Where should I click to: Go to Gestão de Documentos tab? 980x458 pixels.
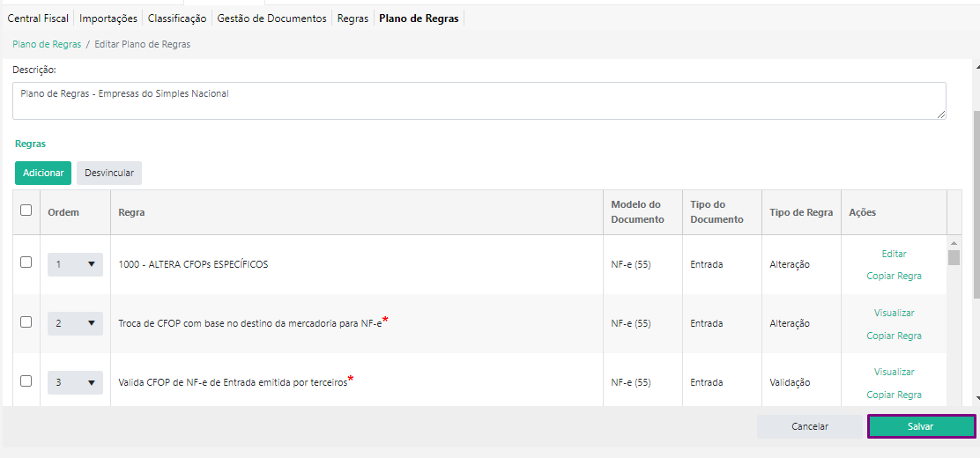point(271,18)
